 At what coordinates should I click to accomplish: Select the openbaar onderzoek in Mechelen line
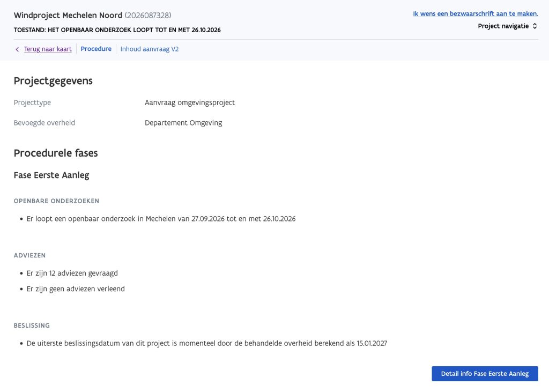[x=161, y=219]
